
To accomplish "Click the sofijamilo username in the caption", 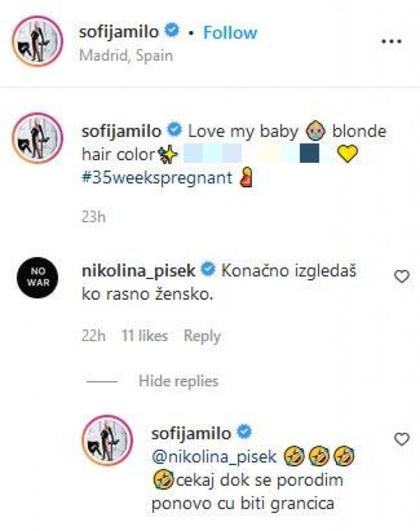I will [122, 132].
